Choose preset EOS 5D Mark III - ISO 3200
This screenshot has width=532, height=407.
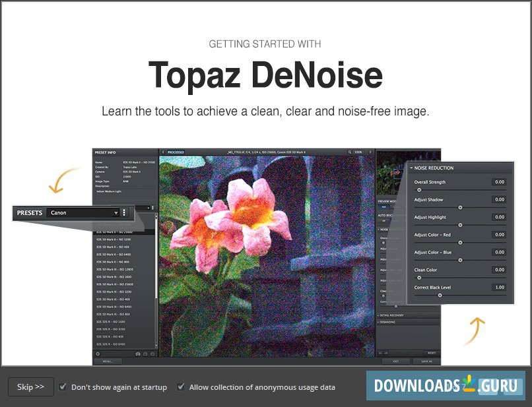point(114,292)
